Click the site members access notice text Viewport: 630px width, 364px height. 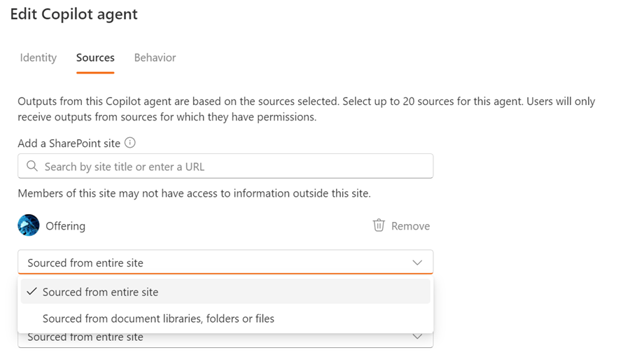[194, 193]
